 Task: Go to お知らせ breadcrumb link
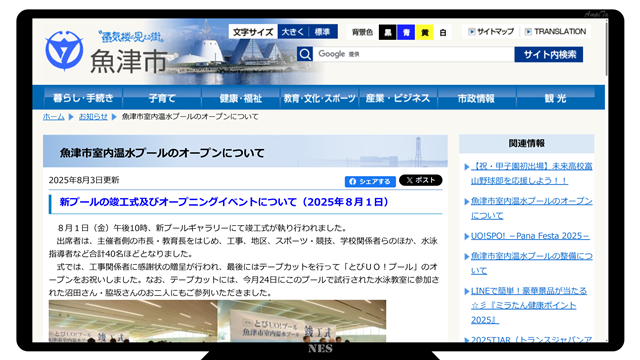click(x=93, y=117)
